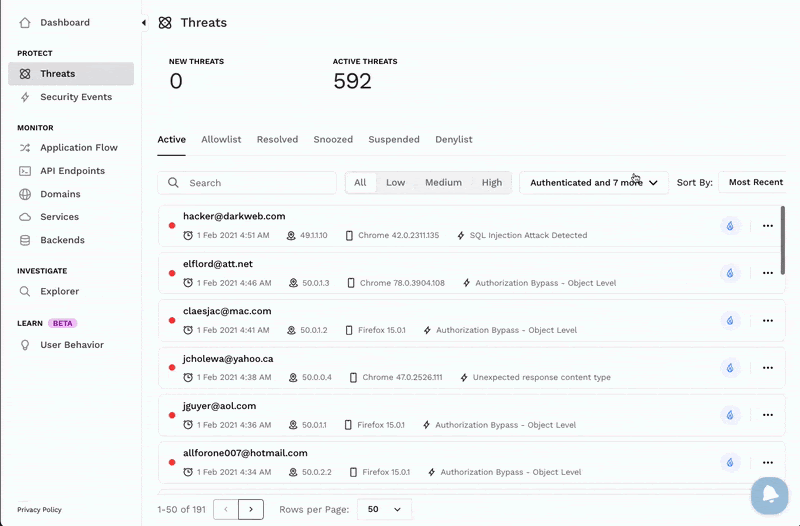The height and width of the screenshot is (526, 800).
Task: Click the flame icon for hacker@darkweb.com
Action: (x=730, y=226)
